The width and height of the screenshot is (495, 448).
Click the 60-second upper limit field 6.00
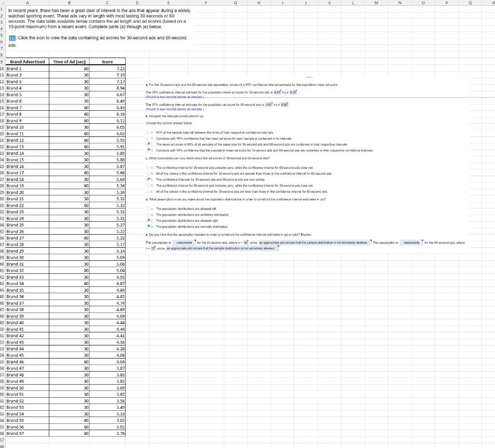click(x=284, y=105)
